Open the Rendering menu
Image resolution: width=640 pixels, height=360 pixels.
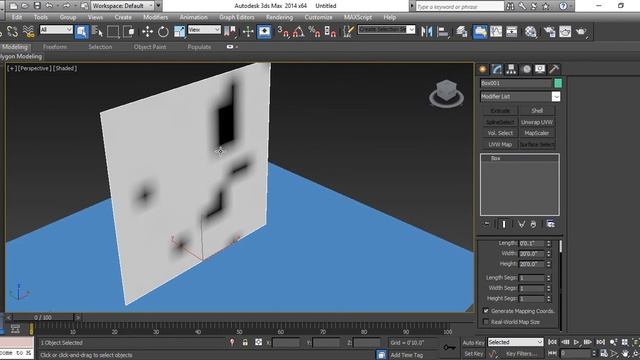279,17
